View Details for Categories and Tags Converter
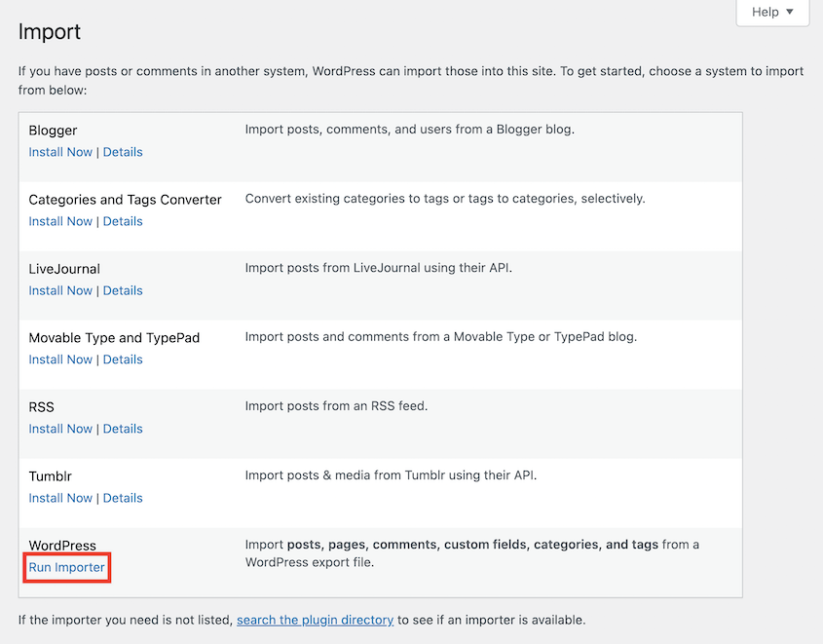The image size is (823, 644). 123,221
